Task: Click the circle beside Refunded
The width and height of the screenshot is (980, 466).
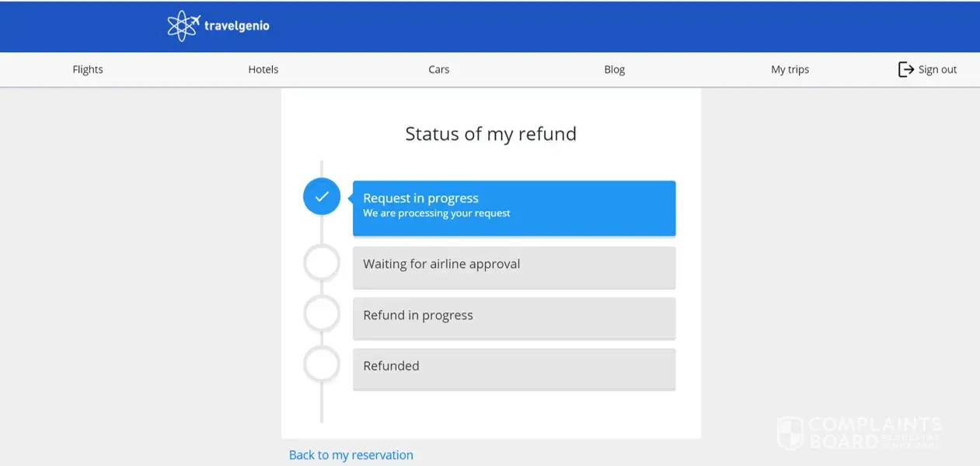Action: [322, 363]
